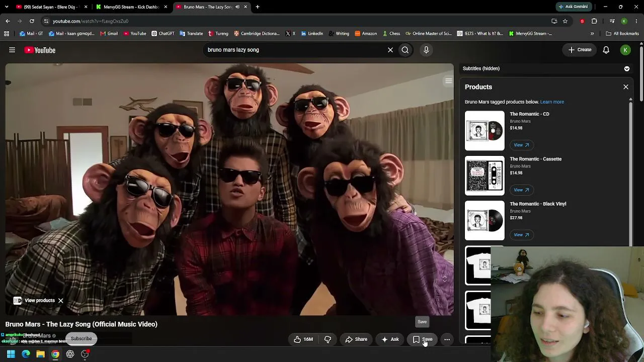Focus the Chrome address bar
Screen dimensions: 644x362
pyautogui.click(x=297, y=21)
